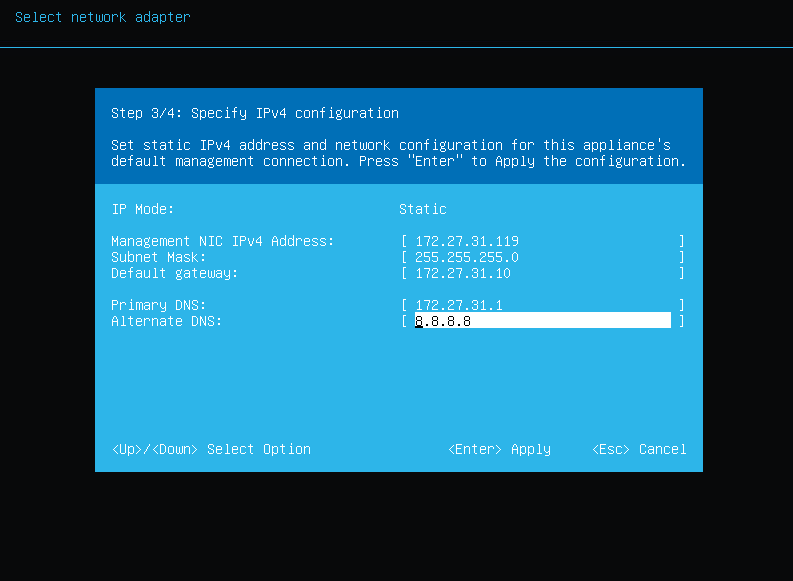Click the Esc Cancel option
Screen dimensions: 793x581
tap(639, 450)
